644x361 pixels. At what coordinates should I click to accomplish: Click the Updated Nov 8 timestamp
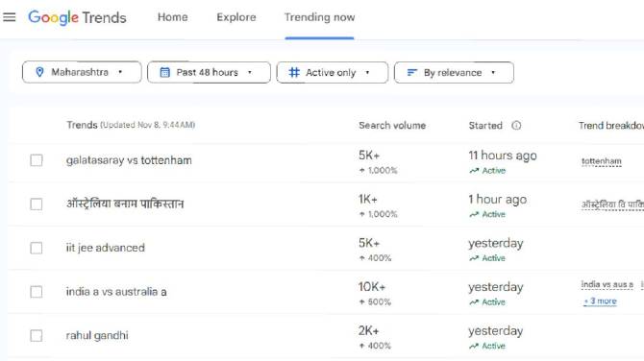click(x=147, y=125)
